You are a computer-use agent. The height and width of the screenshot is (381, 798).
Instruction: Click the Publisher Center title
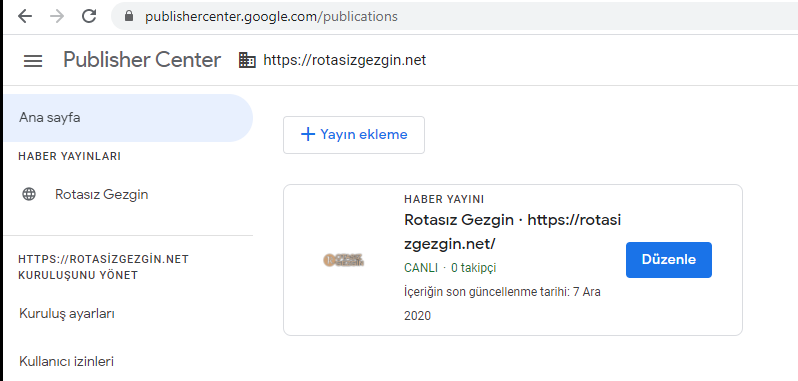pos(142,60)
